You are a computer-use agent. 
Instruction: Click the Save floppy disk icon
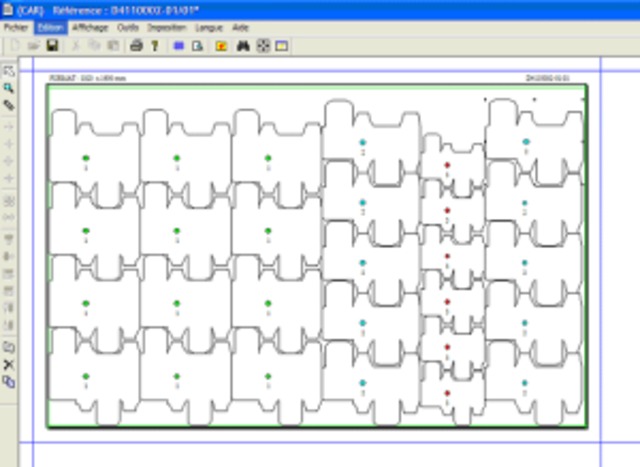click(52, 46)
